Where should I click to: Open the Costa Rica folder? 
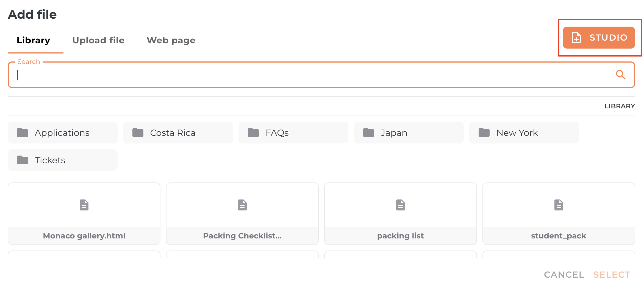[178, 133]
